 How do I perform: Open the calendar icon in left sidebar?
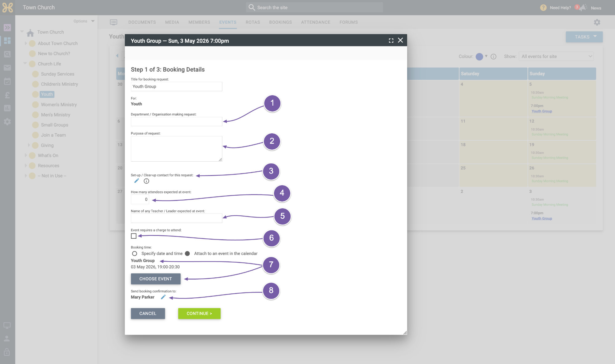click(7, 81)
